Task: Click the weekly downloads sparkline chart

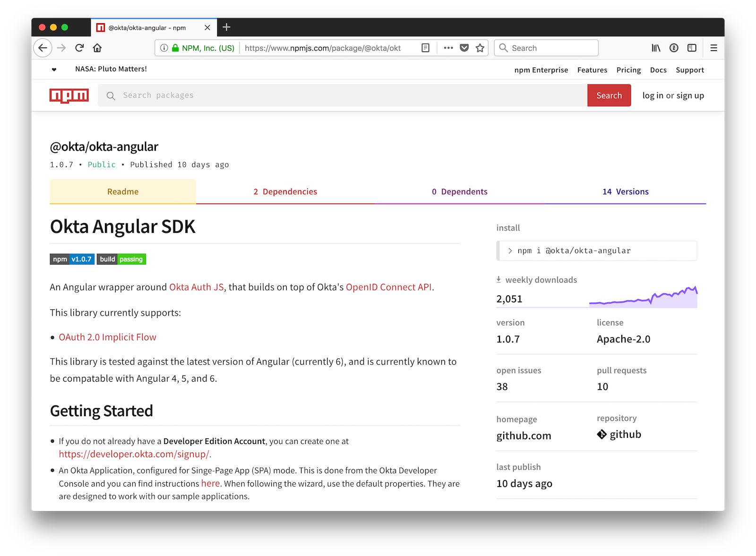Action: [x=643, y=298]
